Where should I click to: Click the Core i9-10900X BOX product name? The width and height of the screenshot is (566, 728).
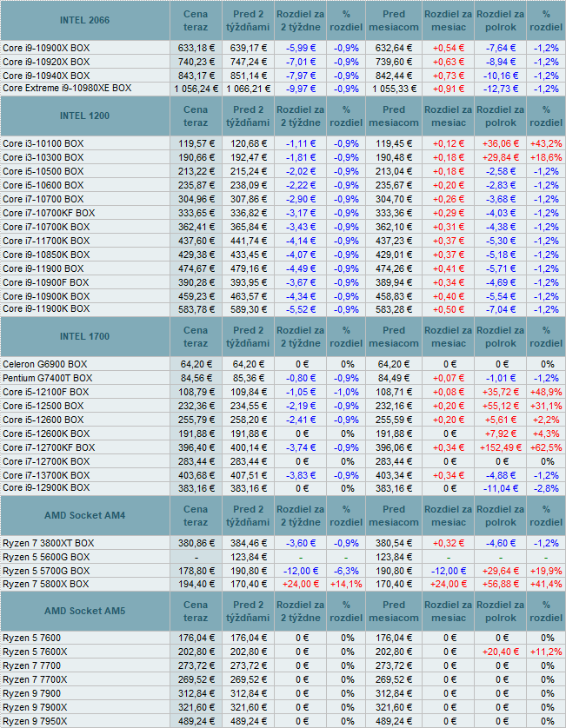(46, 48)
